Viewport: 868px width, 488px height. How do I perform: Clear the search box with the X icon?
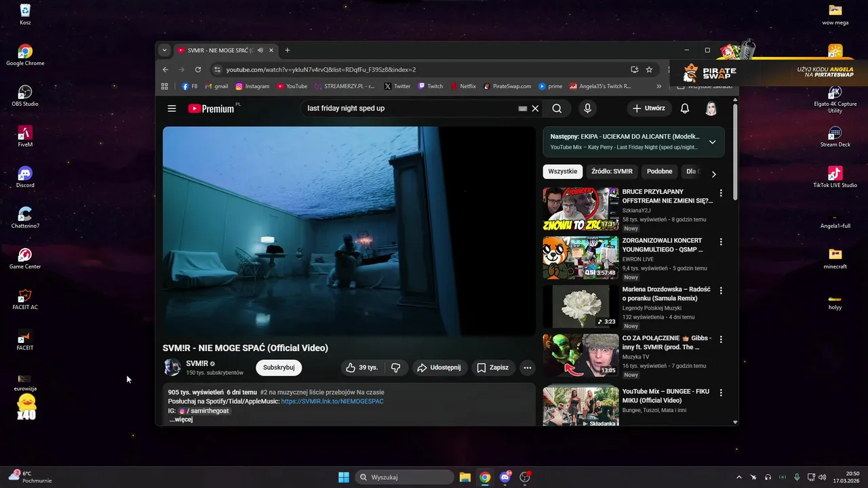(x=535, y=108)
